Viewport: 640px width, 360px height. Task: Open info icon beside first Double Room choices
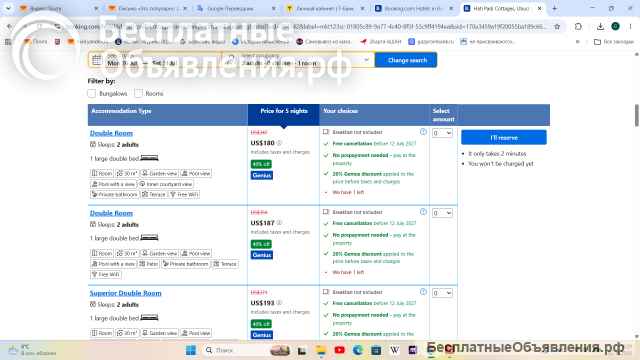423,132
